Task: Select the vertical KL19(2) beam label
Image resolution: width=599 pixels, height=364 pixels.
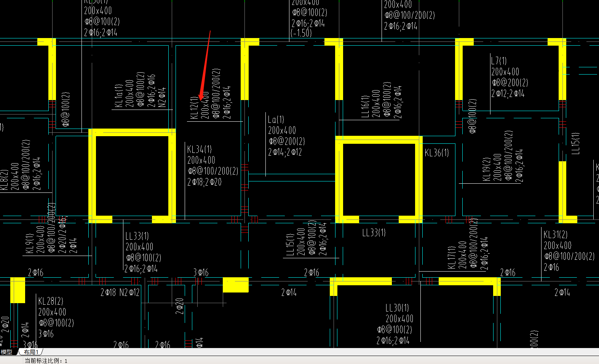Action: [486, 169]
